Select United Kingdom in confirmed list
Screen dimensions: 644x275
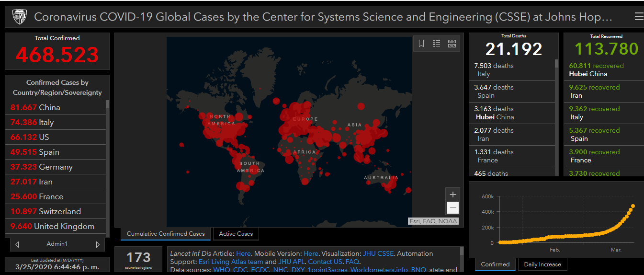pos(56,226)
